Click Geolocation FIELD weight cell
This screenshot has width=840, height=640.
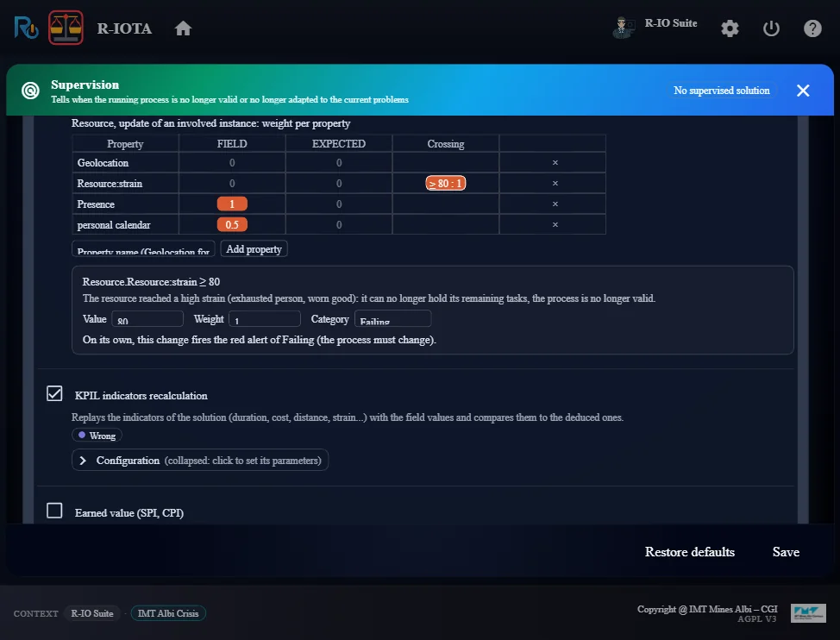[232, 163]
